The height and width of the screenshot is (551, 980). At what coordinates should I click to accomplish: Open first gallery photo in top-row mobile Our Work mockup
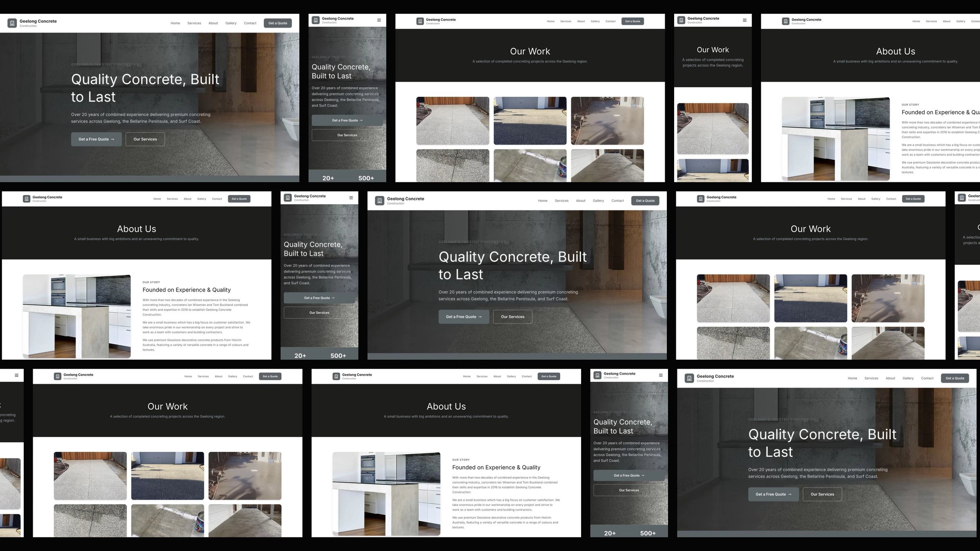[x=713, y=129]
